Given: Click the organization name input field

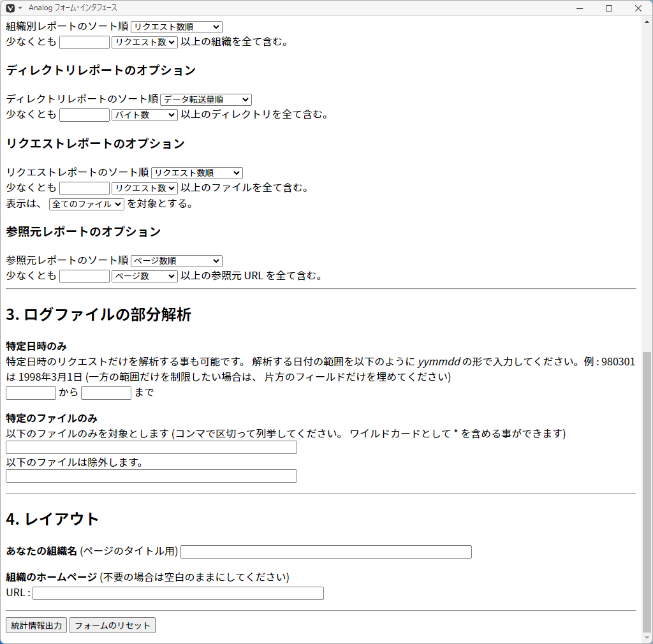Looking at the screenshot, I should tap(326, 552).
